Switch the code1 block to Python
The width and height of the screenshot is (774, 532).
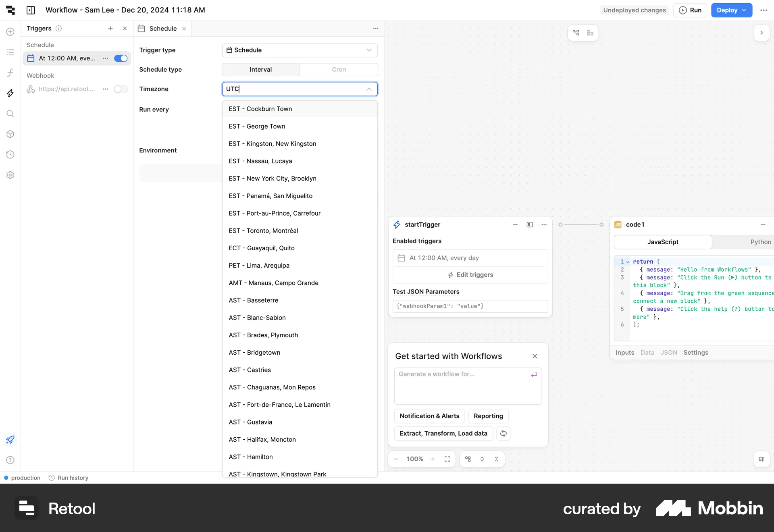click(760, 242)
